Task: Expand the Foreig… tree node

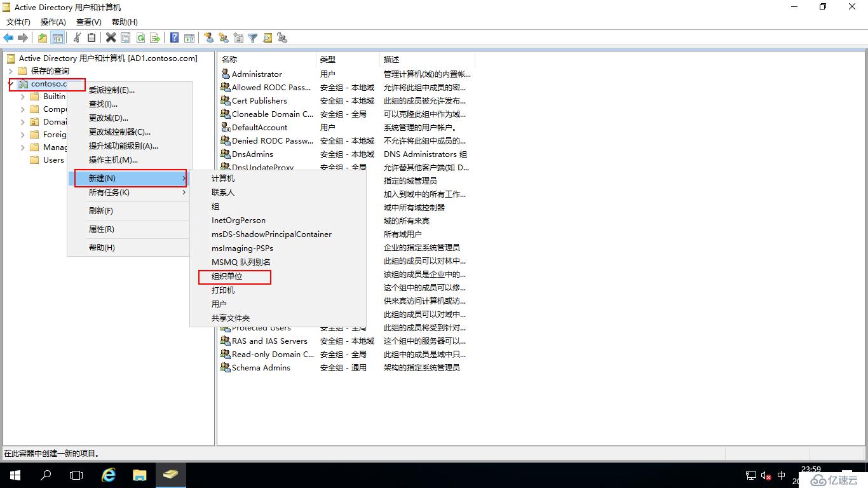Action: (23, 135)
